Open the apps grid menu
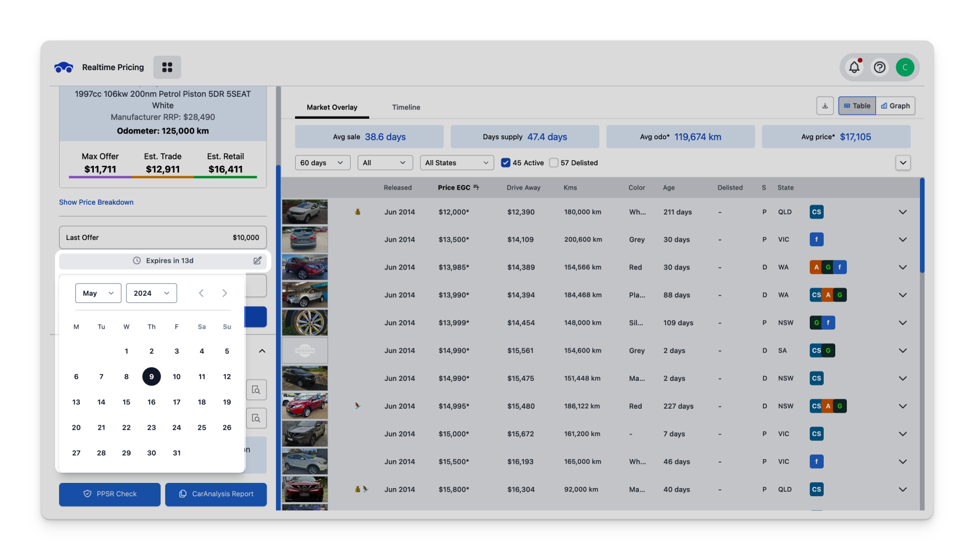Screen dimensions: 975x560 (x=167, y=67)
